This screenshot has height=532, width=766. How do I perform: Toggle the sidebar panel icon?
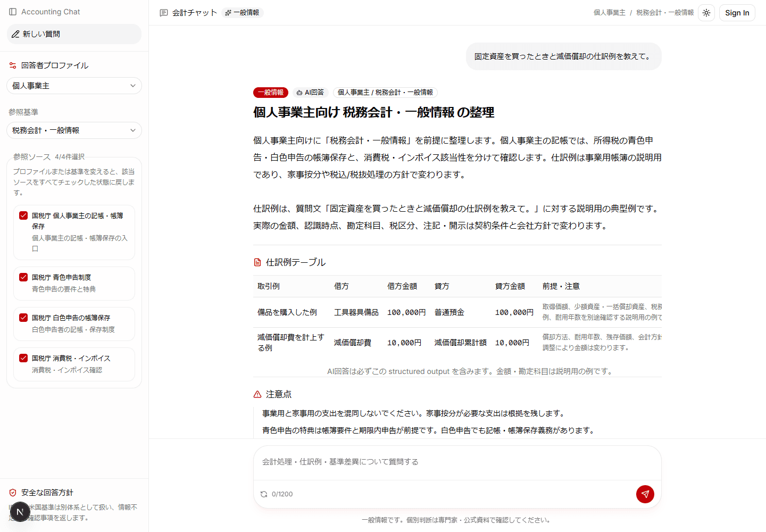tap(13, 12)
